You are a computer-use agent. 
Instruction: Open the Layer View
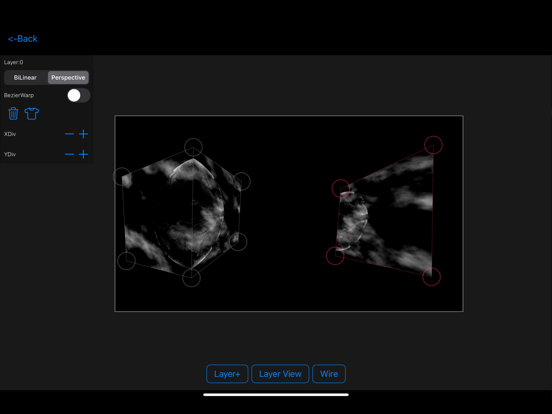[280, 374]
